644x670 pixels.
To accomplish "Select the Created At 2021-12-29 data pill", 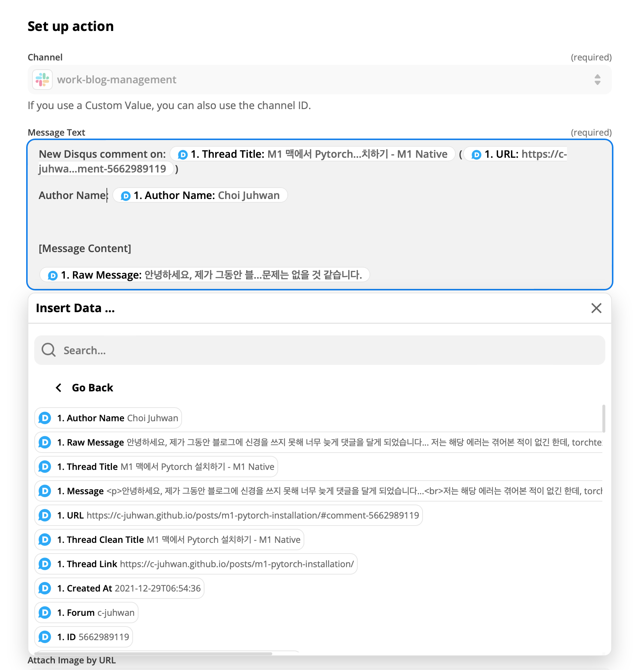I will (119, 588).
